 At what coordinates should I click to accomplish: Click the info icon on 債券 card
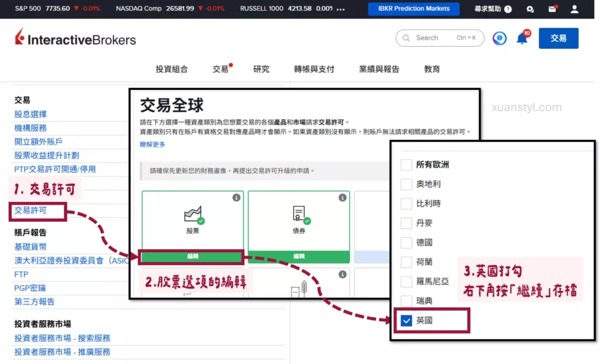(x=342, y=197)
